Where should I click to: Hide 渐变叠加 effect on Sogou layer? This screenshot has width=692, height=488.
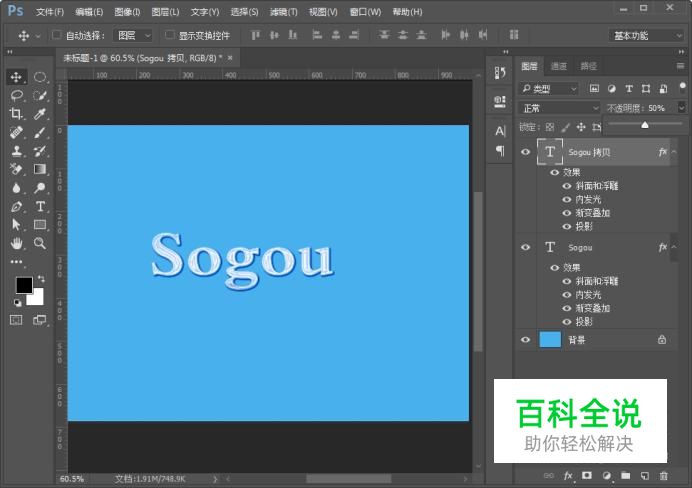tap(567, 308)
